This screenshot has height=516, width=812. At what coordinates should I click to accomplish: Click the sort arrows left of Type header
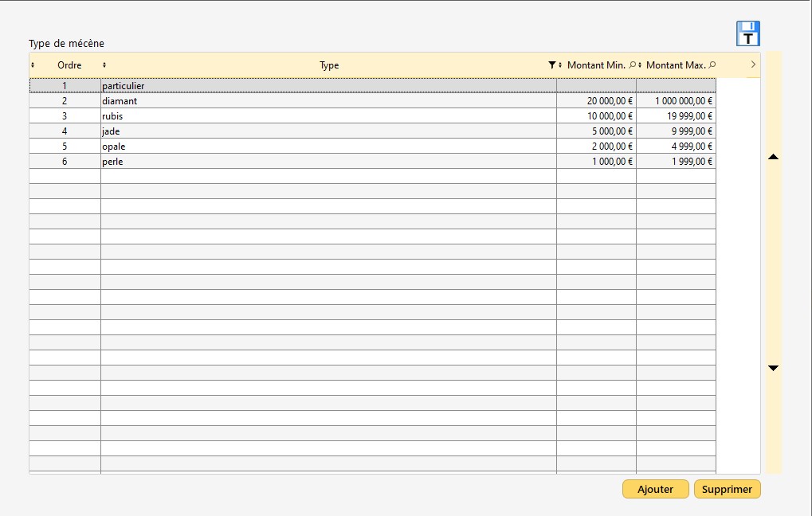tap(104, 65)
